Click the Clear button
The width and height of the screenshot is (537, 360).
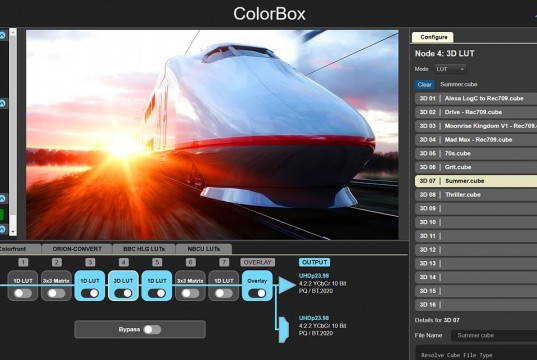(425, 85)
